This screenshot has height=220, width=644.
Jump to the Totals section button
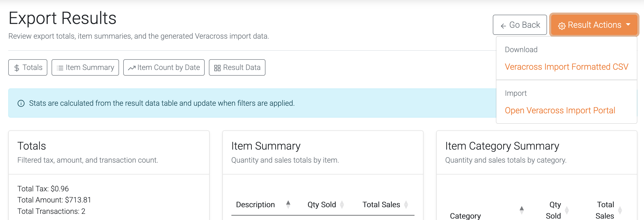[28, 67]
